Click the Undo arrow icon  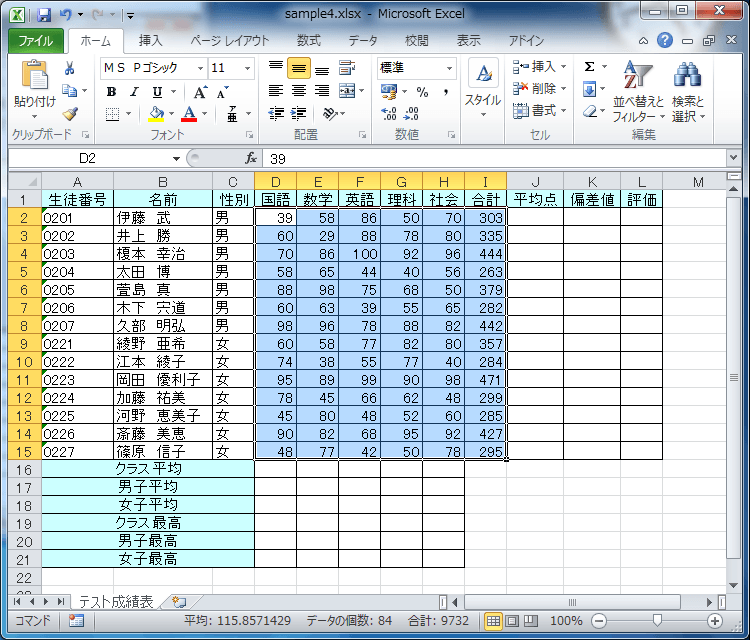point(66,14)
